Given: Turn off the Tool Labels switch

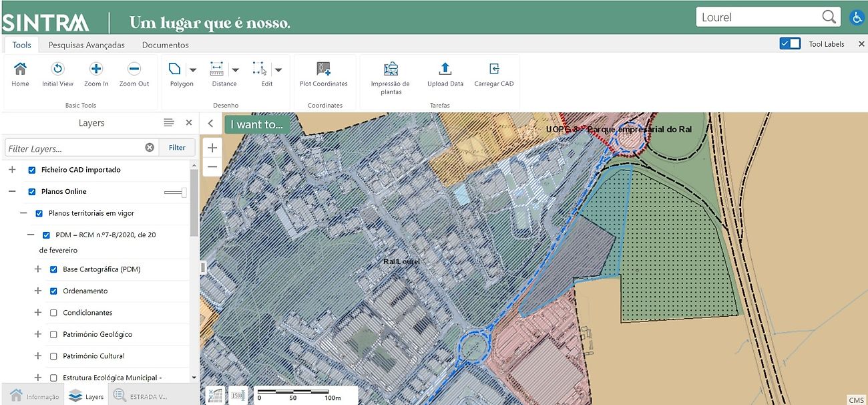Looking at the screenshot, I should pyautogui.click(x=790, y=44).
